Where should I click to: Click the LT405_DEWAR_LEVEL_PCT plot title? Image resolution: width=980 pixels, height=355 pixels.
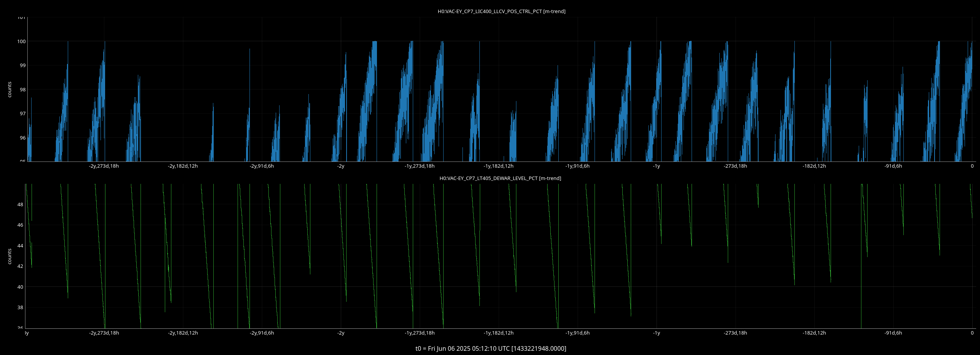point(500,178)
